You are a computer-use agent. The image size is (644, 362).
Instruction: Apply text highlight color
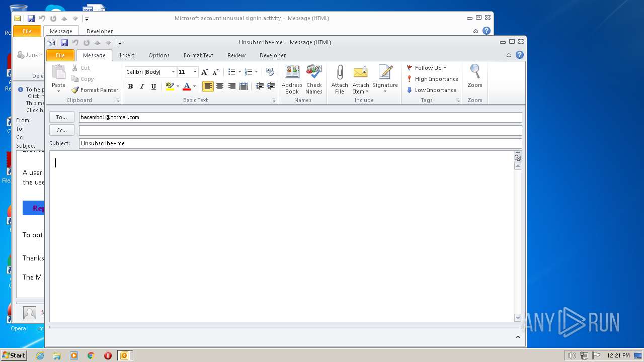point(170,86)
